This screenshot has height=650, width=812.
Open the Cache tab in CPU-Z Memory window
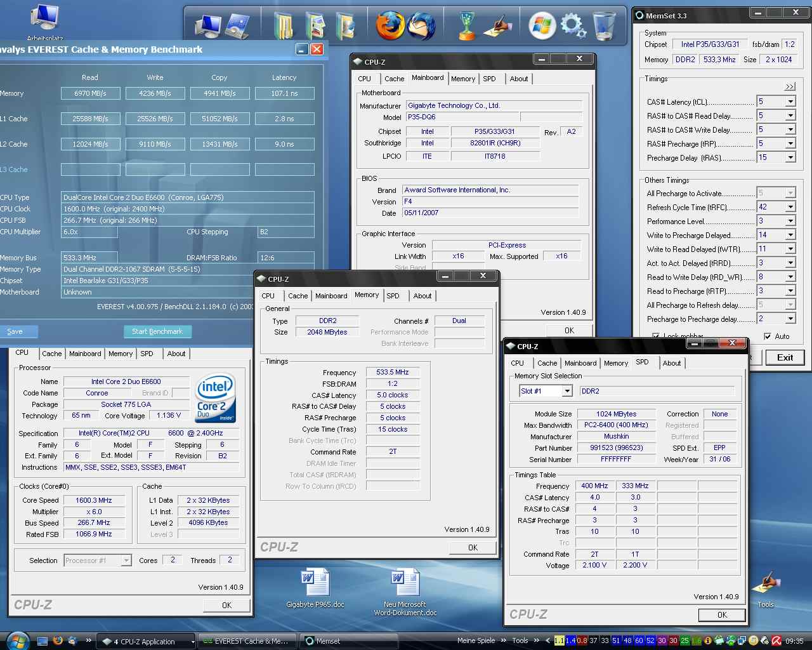[x=298, y=296]
